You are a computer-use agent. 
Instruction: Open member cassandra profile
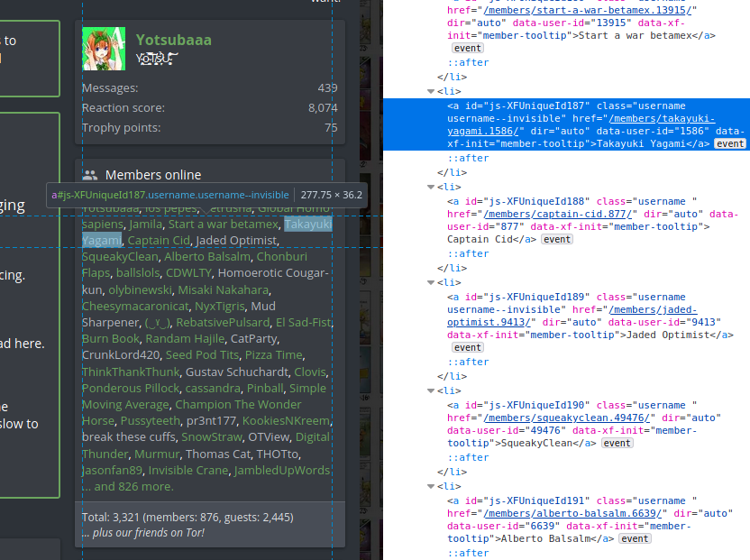point(213,389)
